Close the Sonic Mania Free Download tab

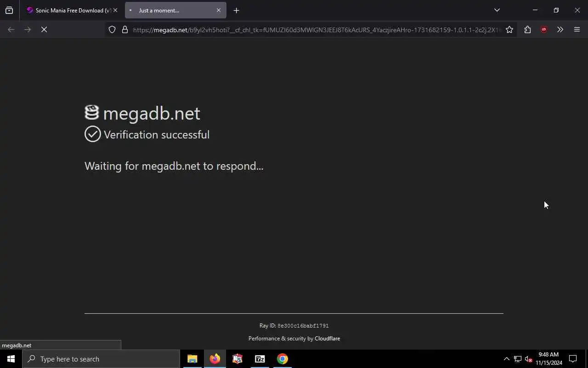115,10
